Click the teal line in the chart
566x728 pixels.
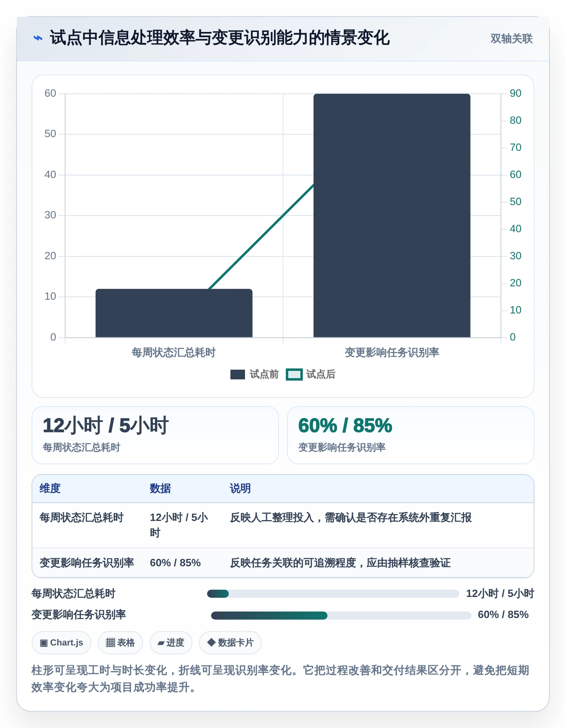[x=261, y=237]
